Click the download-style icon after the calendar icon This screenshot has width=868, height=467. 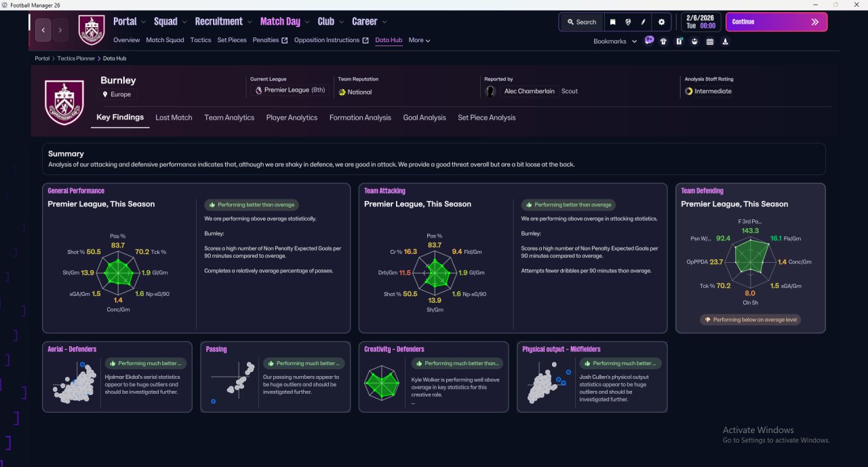(x=726, y=41)
